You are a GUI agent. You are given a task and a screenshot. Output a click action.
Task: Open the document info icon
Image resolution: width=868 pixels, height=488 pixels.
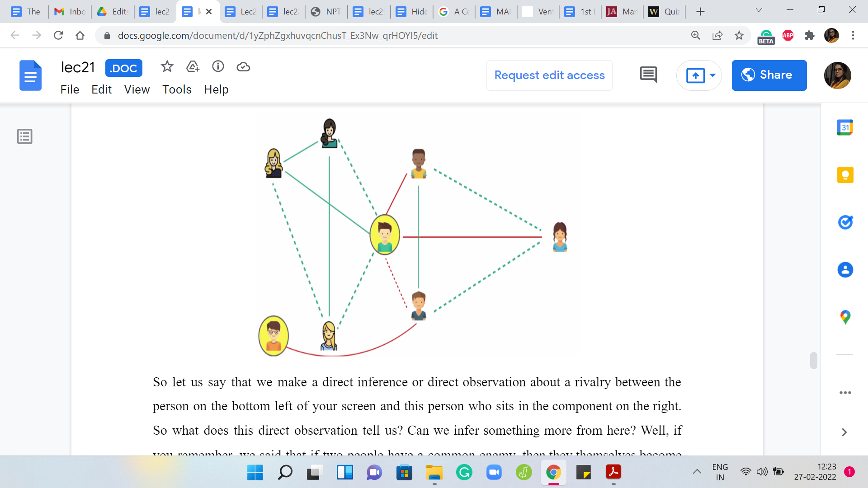click(218, 67)
